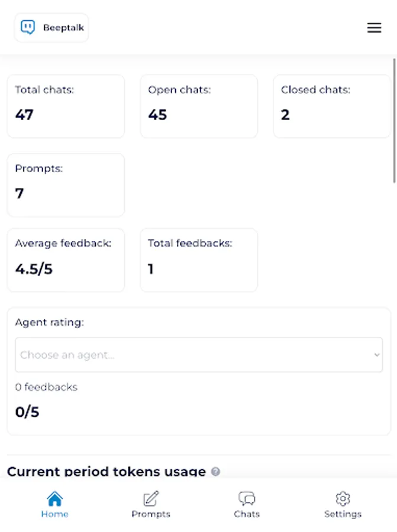This screenshot has height=532, width=397.
Task: Go to the Chats tab label
Action: tap(247, 514)
